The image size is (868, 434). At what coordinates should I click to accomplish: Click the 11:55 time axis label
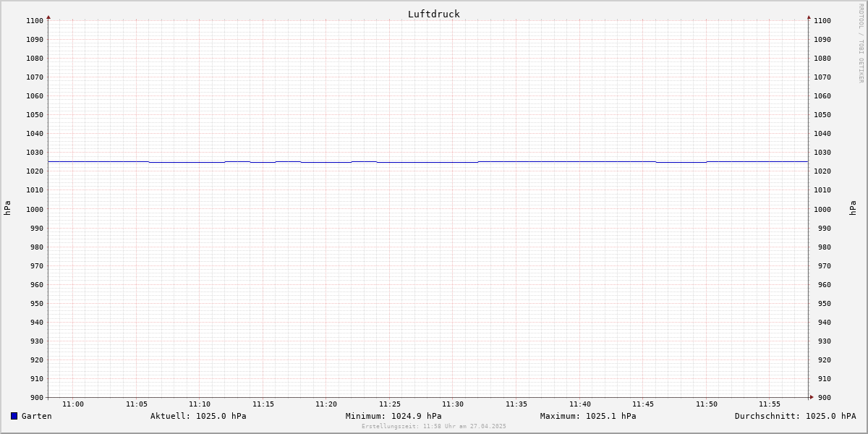pos(770,404)
